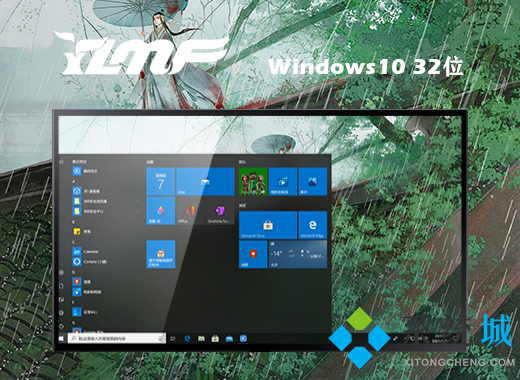Open the Calendar tile showing 7
520x380 pixels.
161,181
